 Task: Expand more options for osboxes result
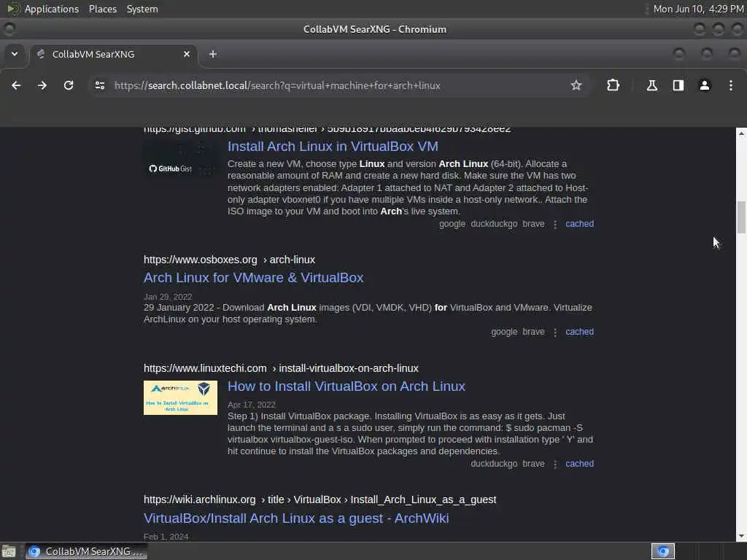[555, 332]
